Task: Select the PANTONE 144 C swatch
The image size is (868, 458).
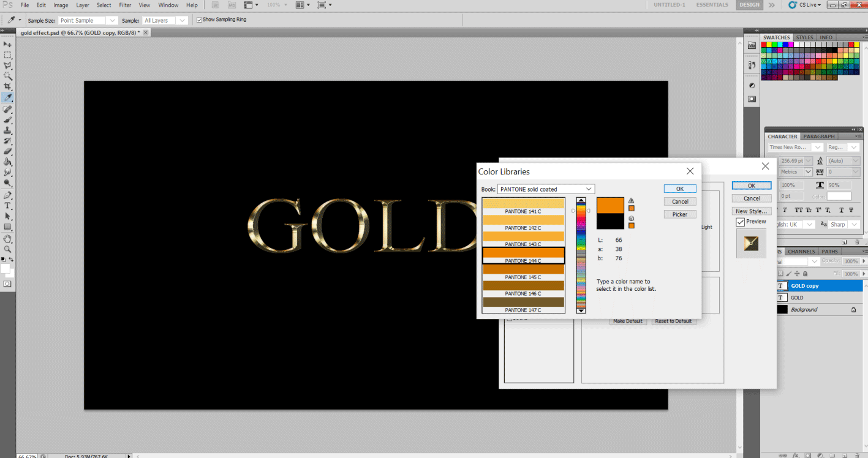Action: tap(524, 257)
